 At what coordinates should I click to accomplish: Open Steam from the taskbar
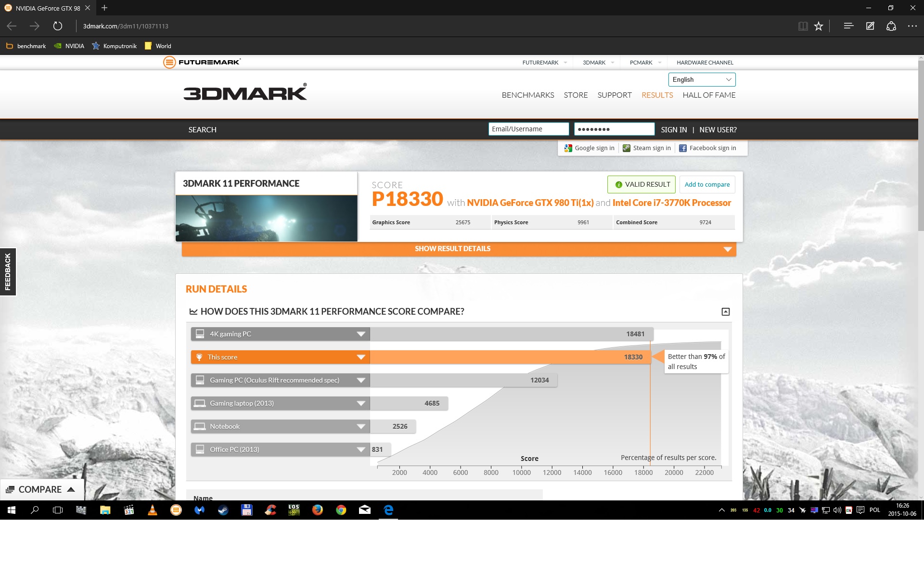click(x=223, y=510)
